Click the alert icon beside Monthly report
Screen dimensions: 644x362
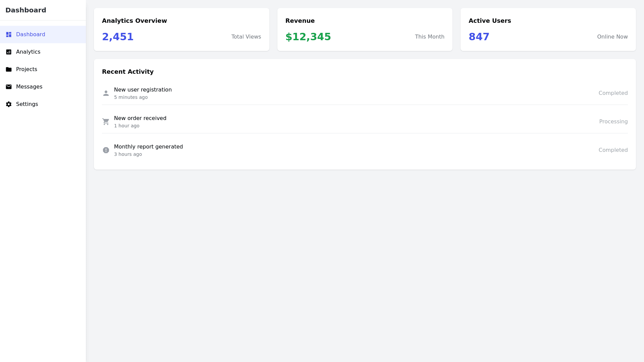[x=106, y=150]
